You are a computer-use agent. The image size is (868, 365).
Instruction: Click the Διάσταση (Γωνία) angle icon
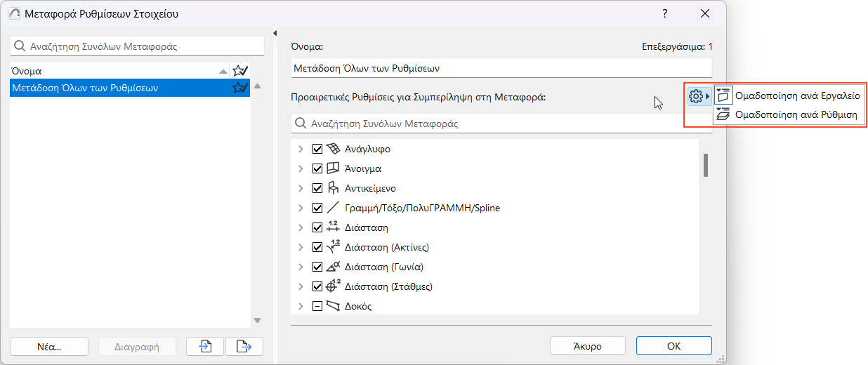(334, 267)
